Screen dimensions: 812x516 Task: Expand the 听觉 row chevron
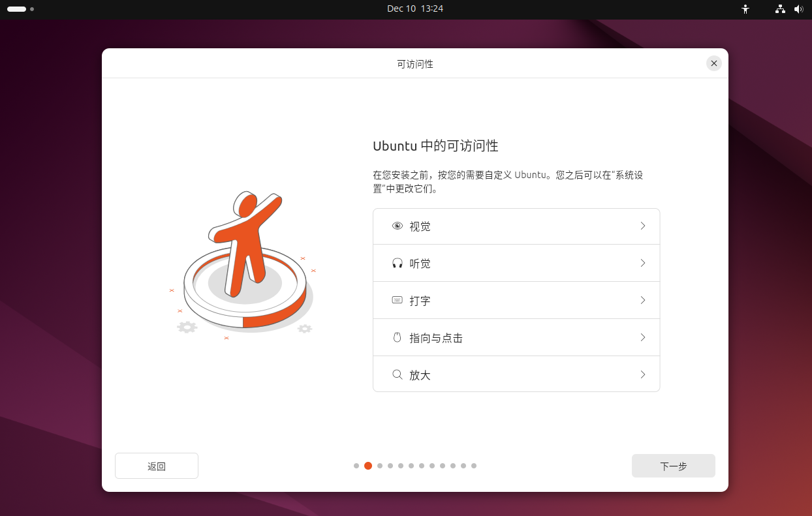[x=643, y=263]
